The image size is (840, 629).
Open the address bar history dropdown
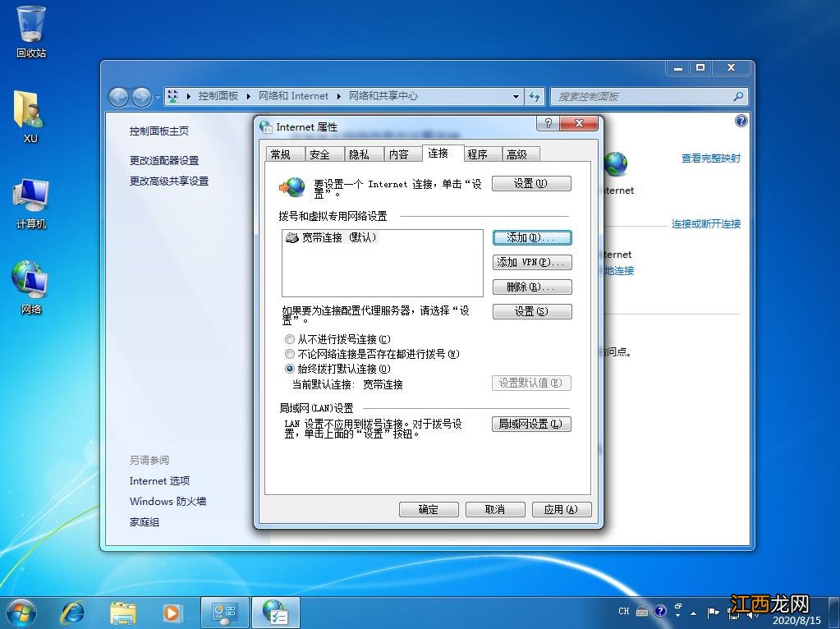515,96
